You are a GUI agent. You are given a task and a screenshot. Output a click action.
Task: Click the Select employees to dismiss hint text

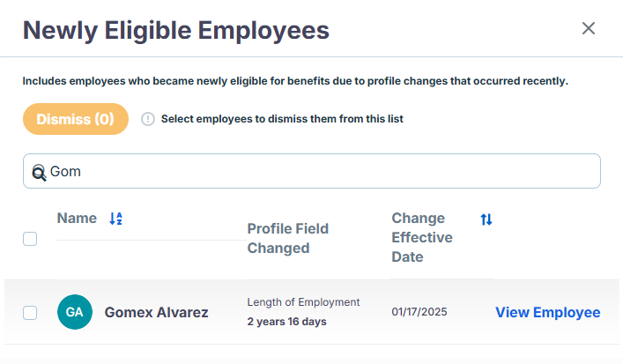pos(282,119)
